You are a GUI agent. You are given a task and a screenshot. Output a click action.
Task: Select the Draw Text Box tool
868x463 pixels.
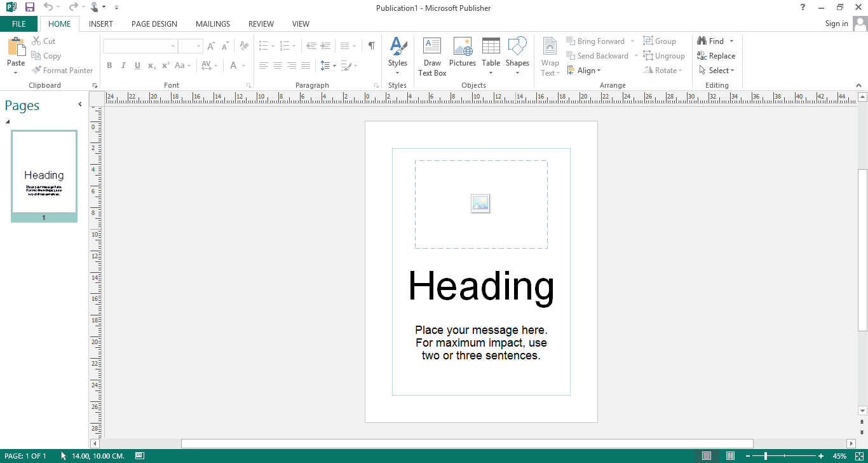(x=432, y=56)
